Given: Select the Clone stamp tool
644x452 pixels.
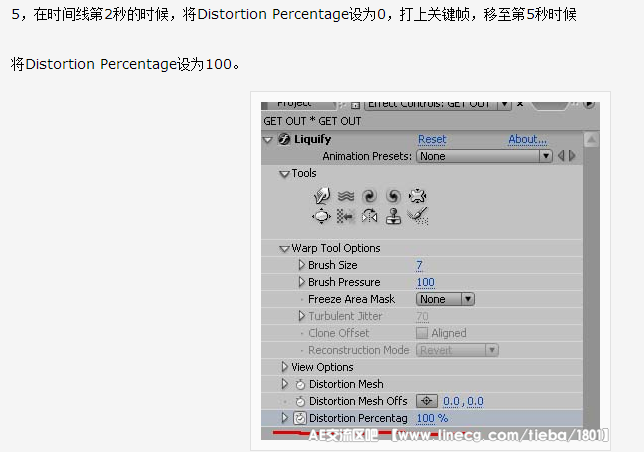Looking at the screenshot, I should coord(393,216).
